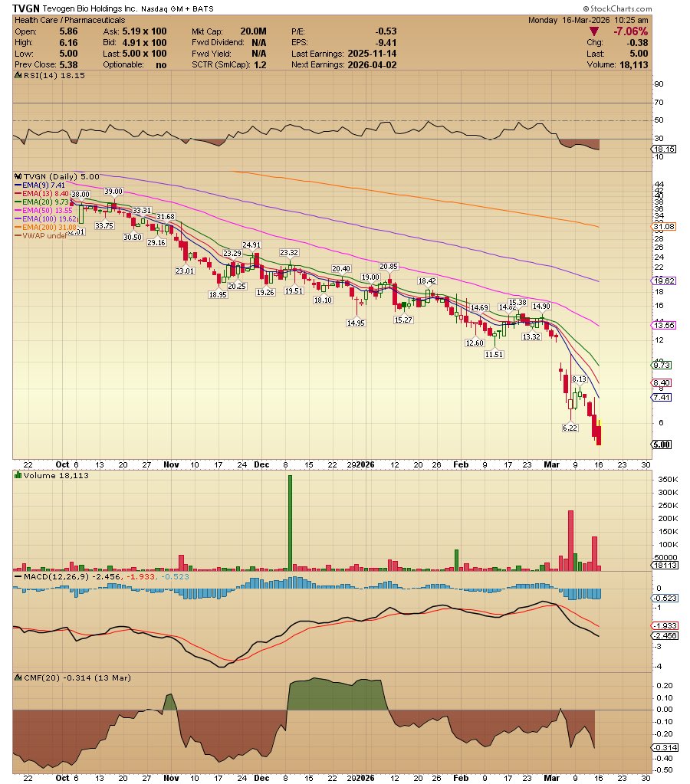Click the 20.85 peak price label
Image resolution: width=690 pixels, height=784 pixels.
pyautogui.click(x=388, y=267)
